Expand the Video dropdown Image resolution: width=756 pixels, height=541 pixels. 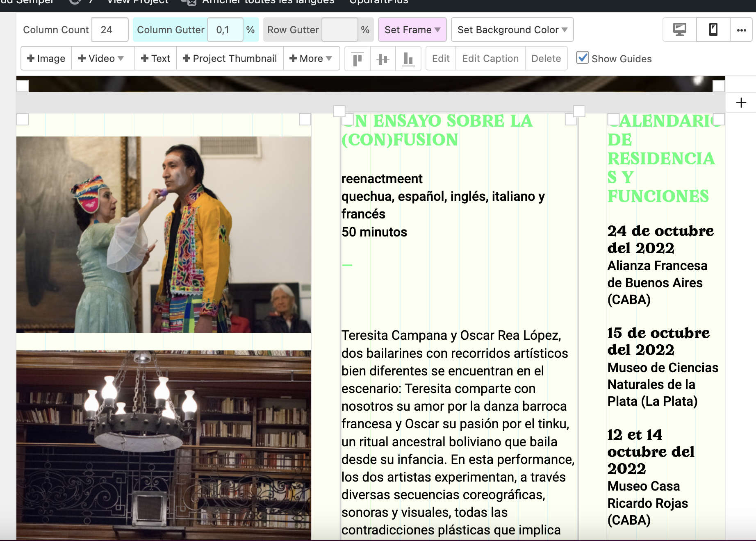[x=101, y=59]
